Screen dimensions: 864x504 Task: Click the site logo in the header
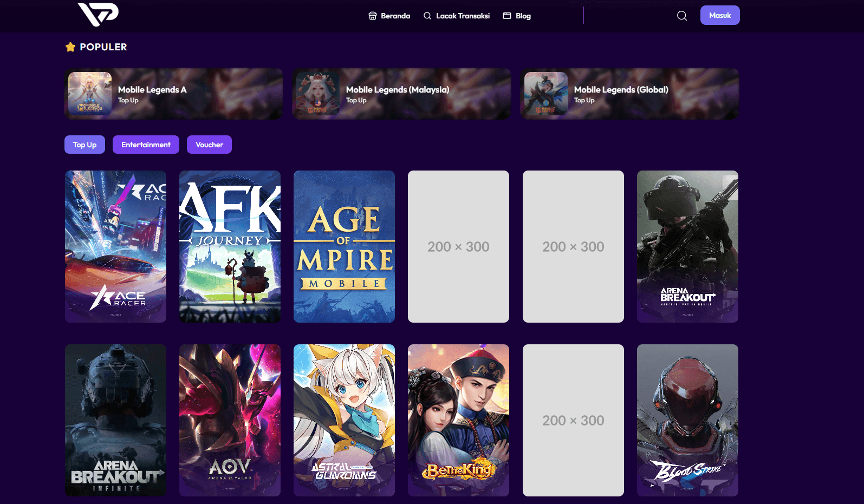tap(98, 14)
